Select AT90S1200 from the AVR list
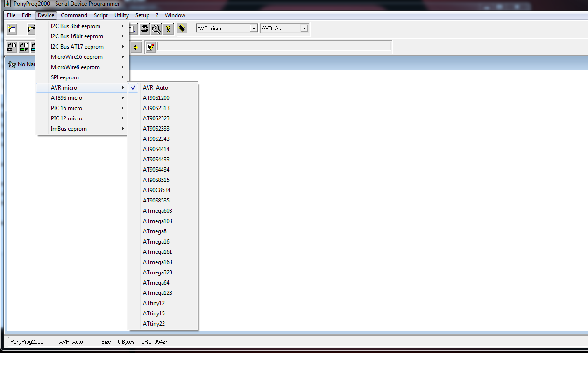 point(163,98)
